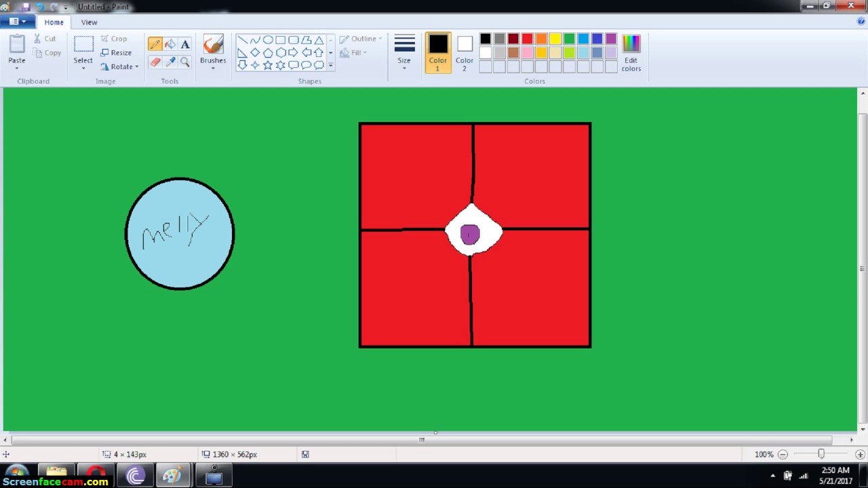Open the Brushes dropdown arrow
868x488 pixels.
coord(213,68)
